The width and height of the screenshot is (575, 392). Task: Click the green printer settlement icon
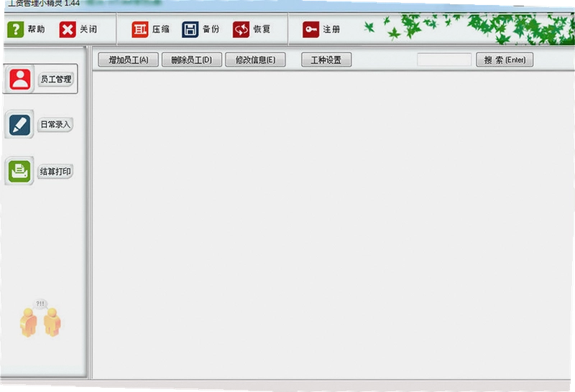19,171
